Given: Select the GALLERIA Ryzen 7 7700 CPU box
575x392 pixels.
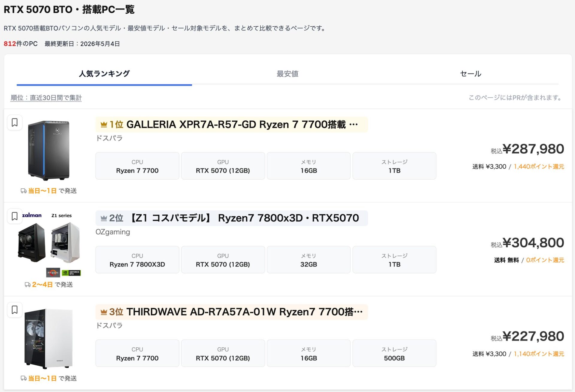Looking at the screenshot, I should (137, 166).
